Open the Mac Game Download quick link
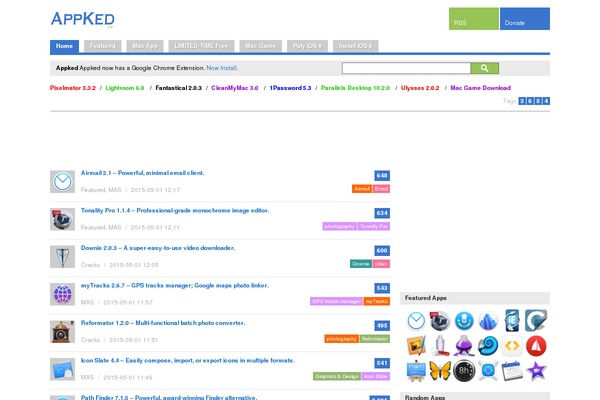Screen dimensions: 600x400 (x=481, y=88)
